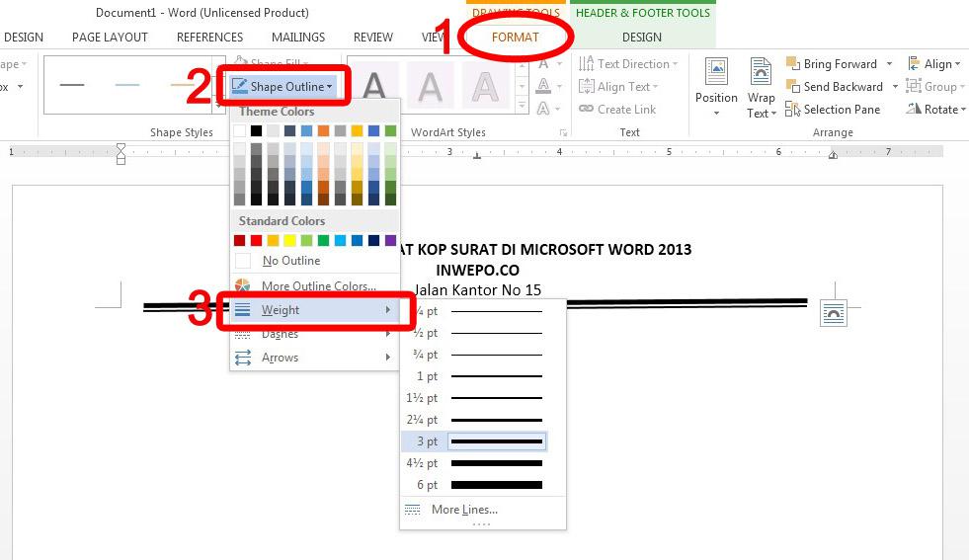The height and width of the screenshot is (560, 969).
Task: Open the Text Direction dropdown
Action: [628, 63]
